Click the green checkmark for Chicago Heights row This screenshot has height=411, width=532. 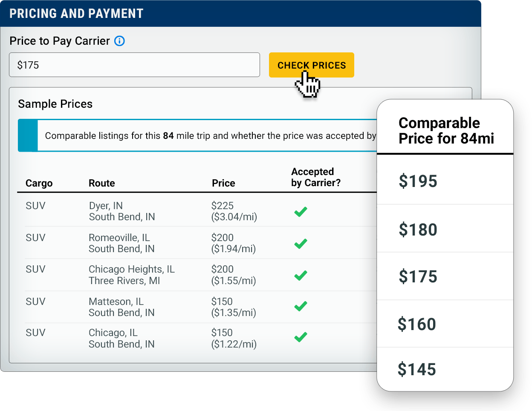pos(301,276)
